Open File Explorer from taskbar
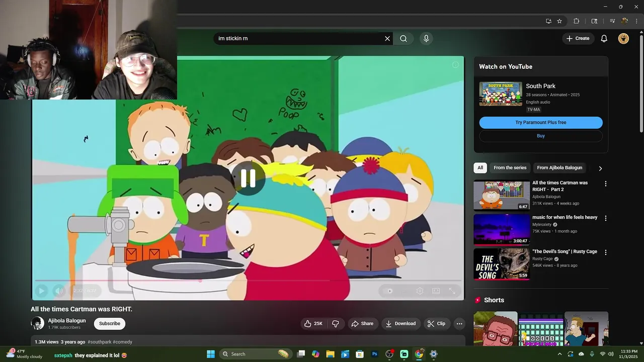 point(330,354)
